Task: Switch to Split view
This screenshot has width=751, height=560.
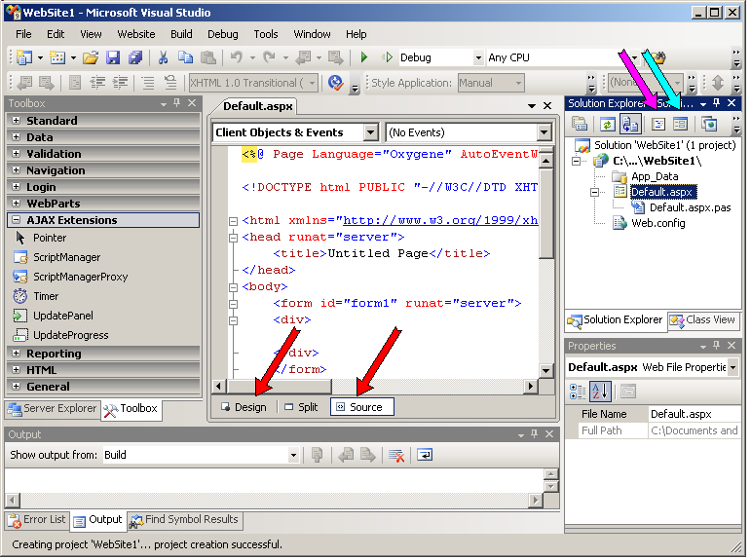Action: (x=301, y=407)
